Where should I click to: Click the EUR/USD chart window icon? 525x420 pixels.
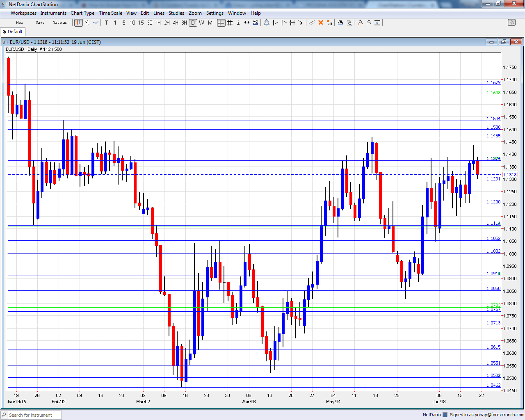point(5,42)
